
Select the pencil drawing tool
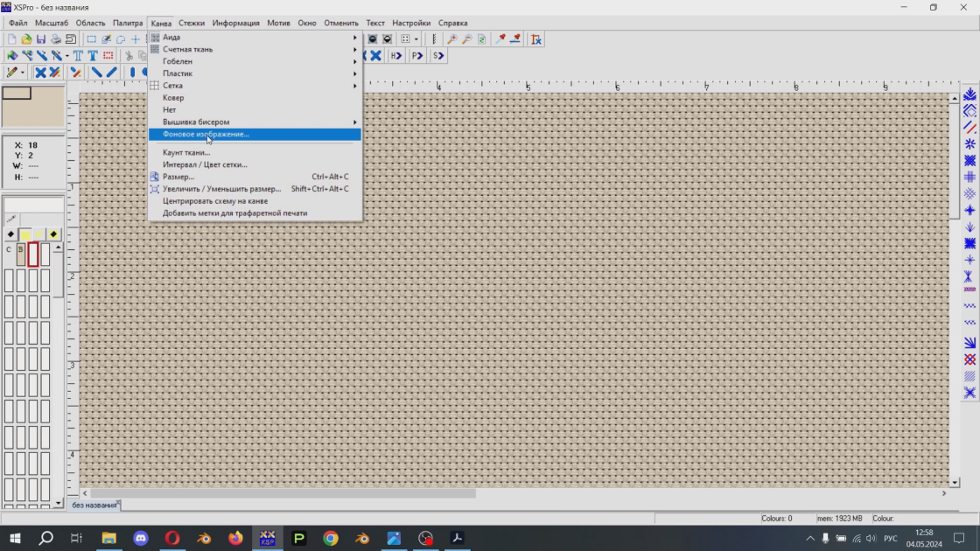[x=11, y=73]
